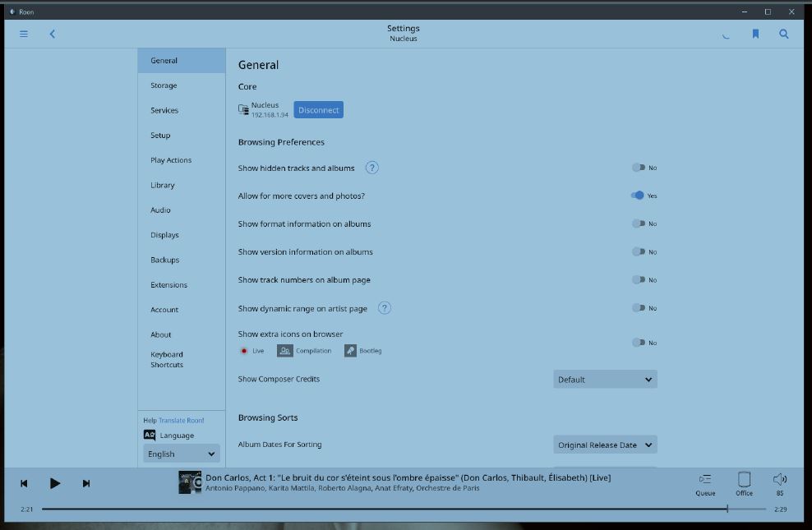The height and width of the screenshot is (530, 812).
Task: Click the Browsing Preferences heading
Action: [x=281, y=142]
